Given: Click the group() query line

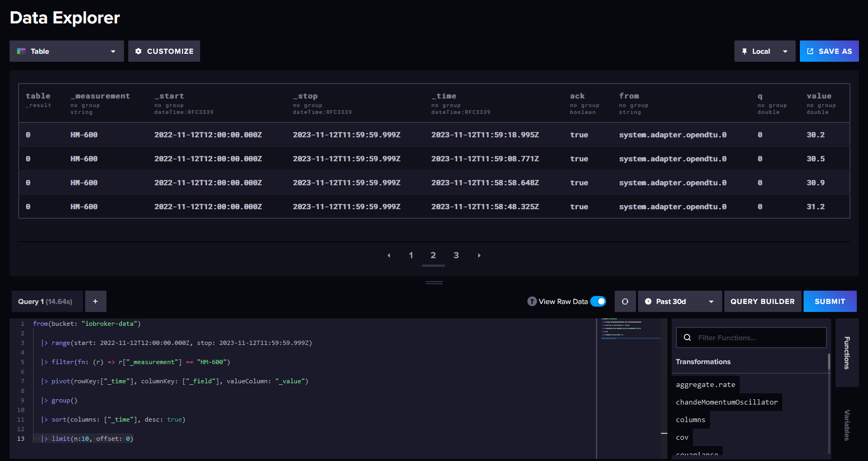Looking at the screenshot, I should coord(59,400).
